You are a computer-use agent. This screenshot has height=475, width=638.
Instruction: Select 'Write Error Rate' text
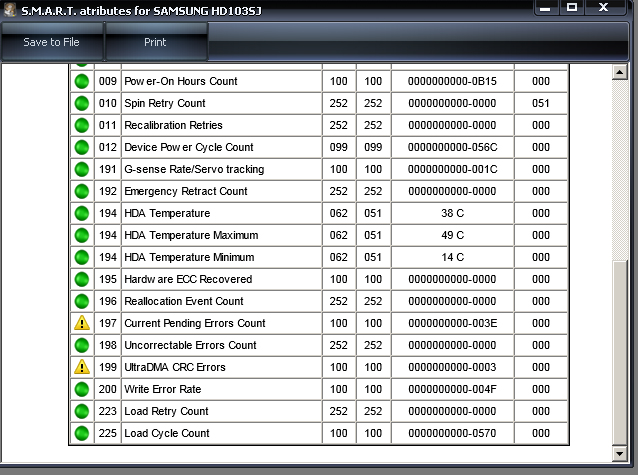(x=162, y=389)
